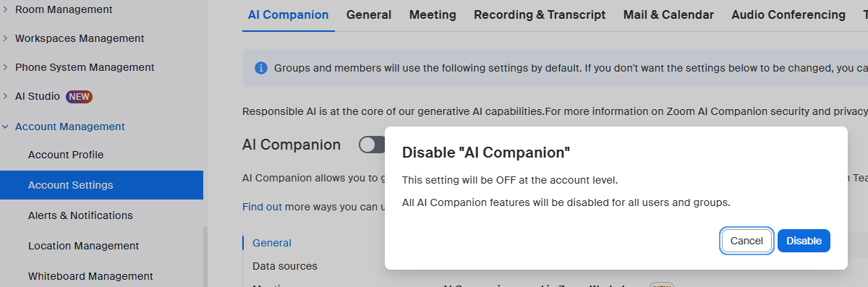Click Cancel in the disable dialog
The image size is (868, 287).
pyautogui.click(x=746, y=241)
